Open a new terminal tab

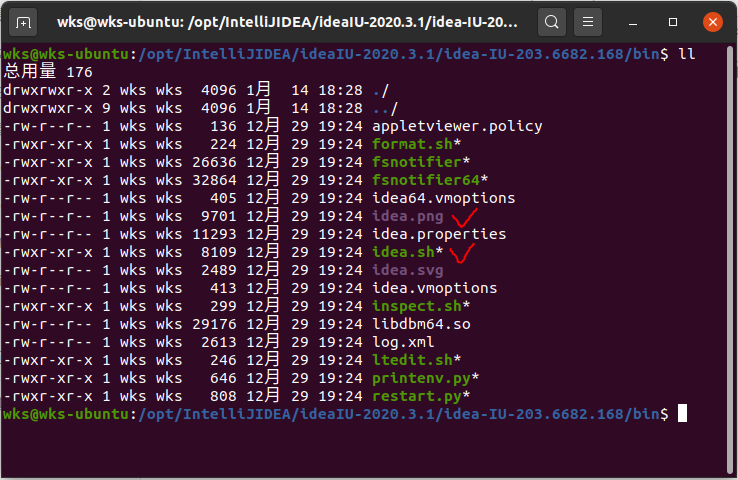click(x=23, y=22)
